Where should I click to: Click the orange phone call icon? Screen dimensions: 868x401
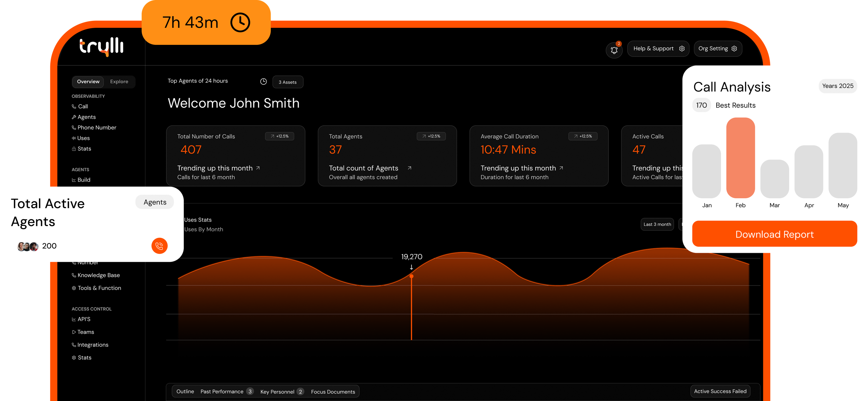(x=160, y=246)
